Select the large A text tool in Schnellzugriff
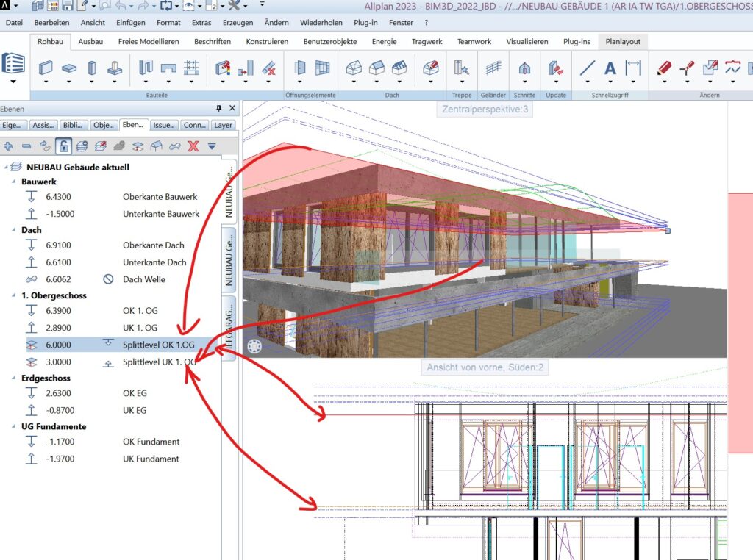This screenshot has height=560, width=753. point(610,68)
